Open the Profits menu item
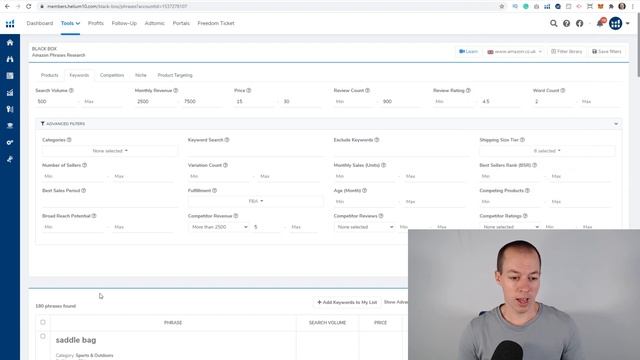 coord(96,23)
